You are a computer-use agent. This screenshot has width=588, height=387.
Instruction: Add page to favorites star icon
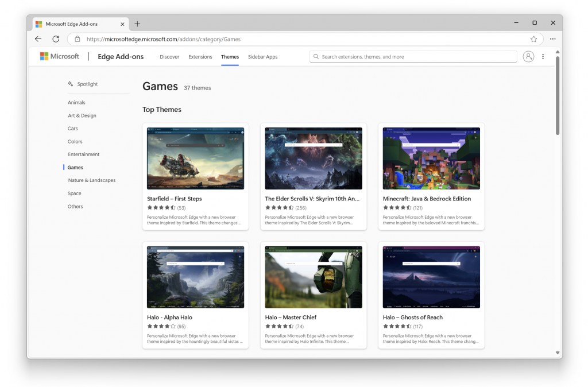coord(533,39)
